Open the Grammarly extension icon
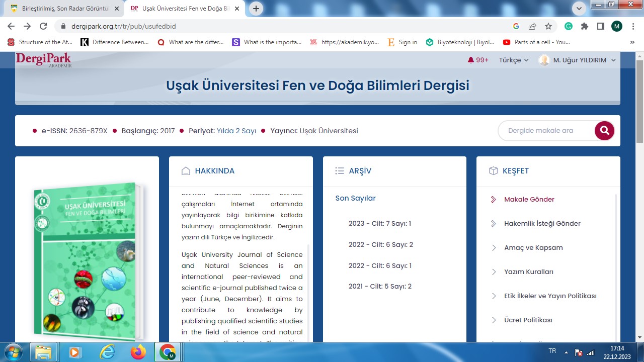 click(x=569, y=26)
